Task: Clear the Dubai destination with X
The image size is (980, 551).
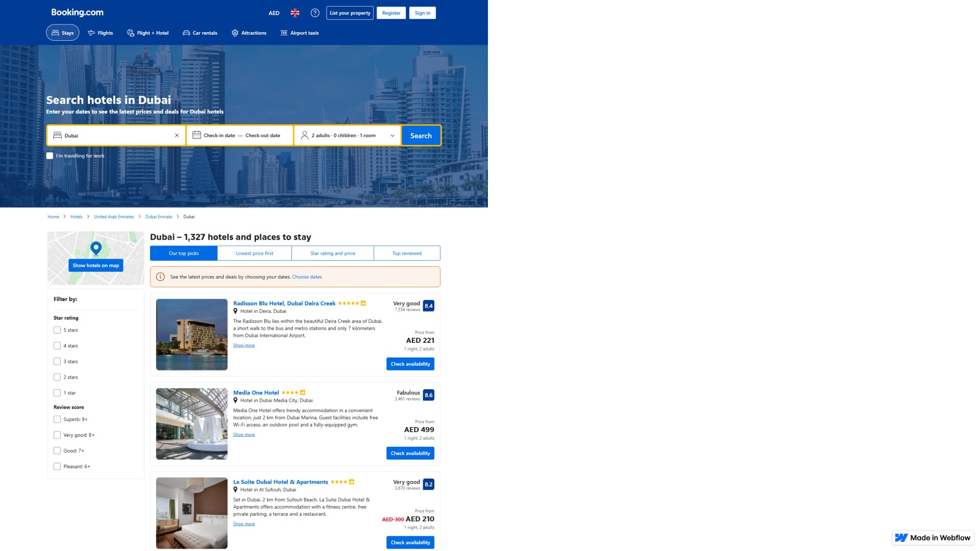Action: [x=177, y=136]
